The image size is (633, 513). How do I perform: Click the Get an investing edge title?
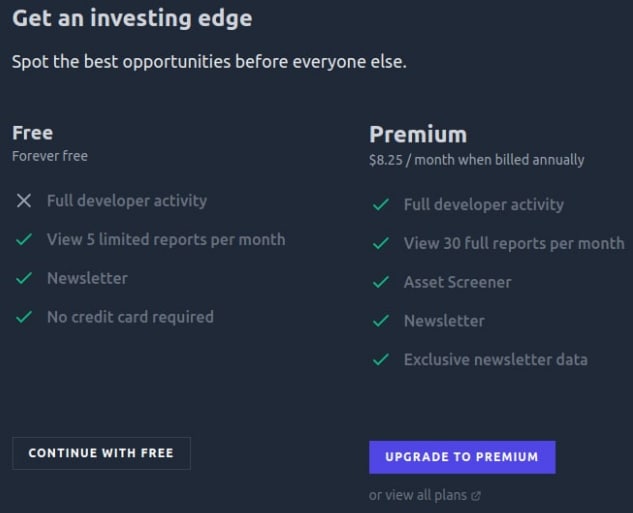click(132, 18)
